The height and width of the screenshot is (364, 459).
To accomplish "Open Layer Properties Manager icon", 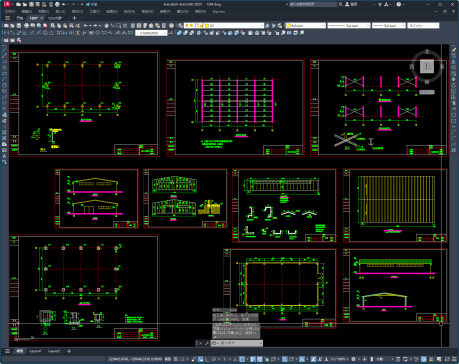I will [180, 25].
